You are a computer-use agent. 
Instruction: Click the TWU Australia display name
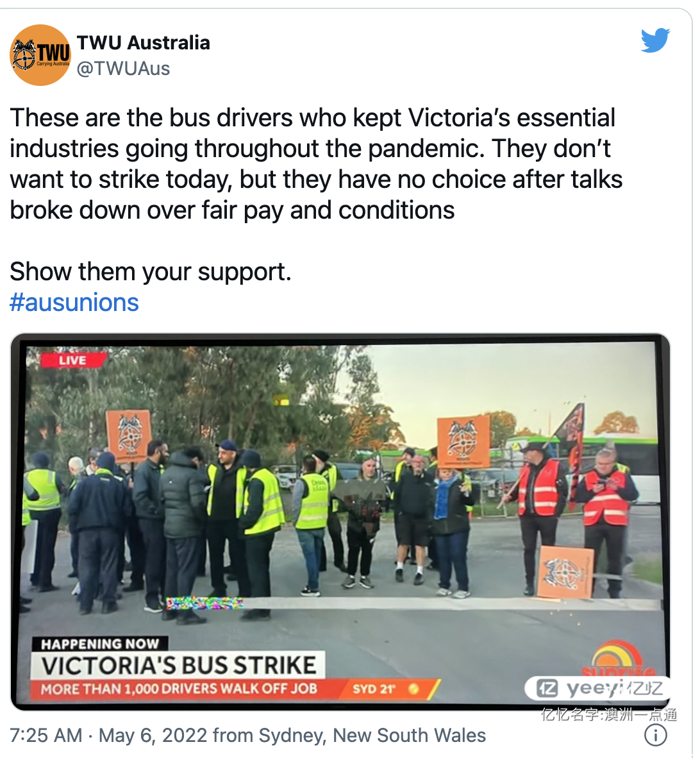pos(143,42)
